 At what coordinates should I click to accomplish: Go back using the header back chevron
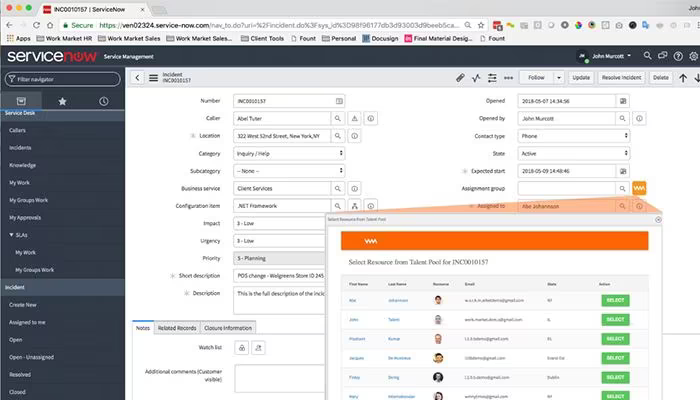[137, 78]
